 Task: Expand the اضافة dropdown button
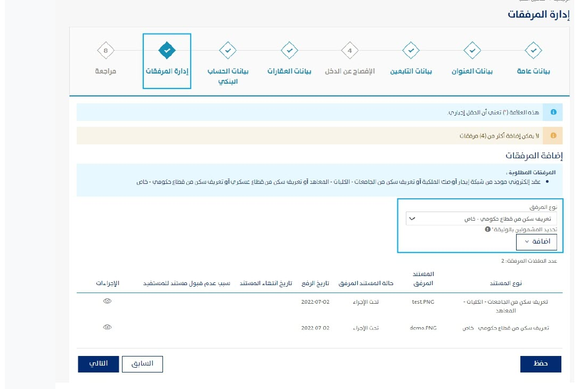tap(536, 242)
